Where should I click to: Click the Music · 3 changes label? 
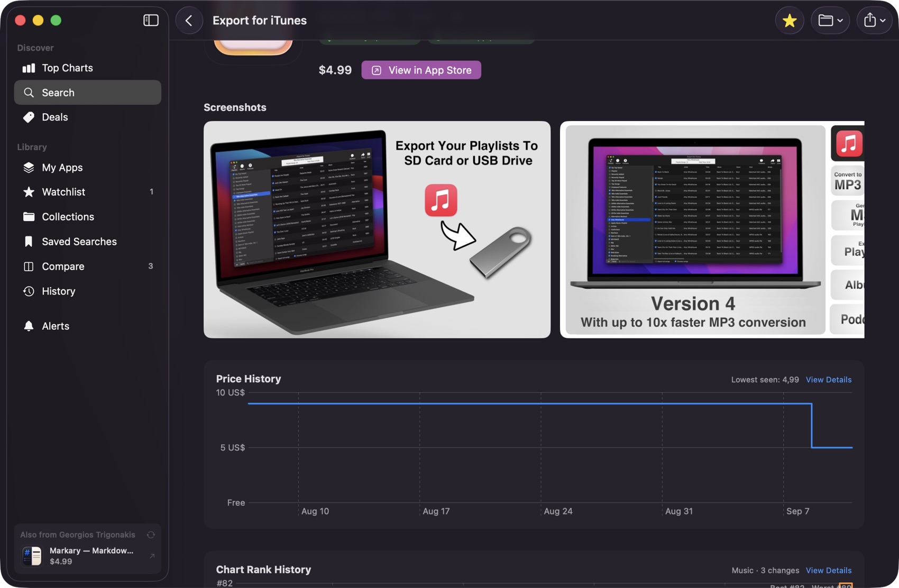tap(765, 571)
